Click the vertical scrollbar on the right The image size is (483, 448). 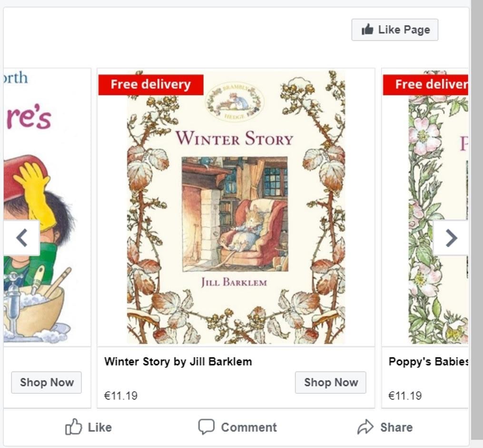tap(476, 219)
